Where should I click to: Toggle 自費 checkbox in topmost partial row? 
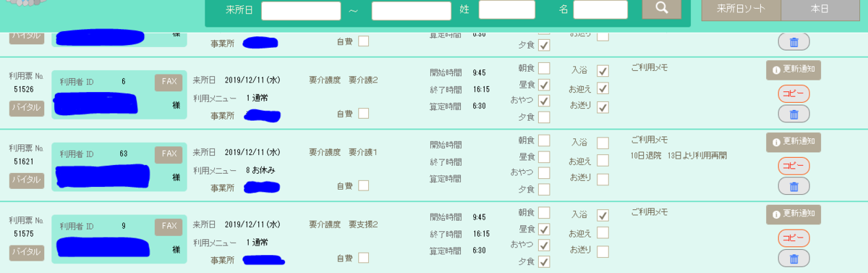pyautogui.click(x=363, y=41)
